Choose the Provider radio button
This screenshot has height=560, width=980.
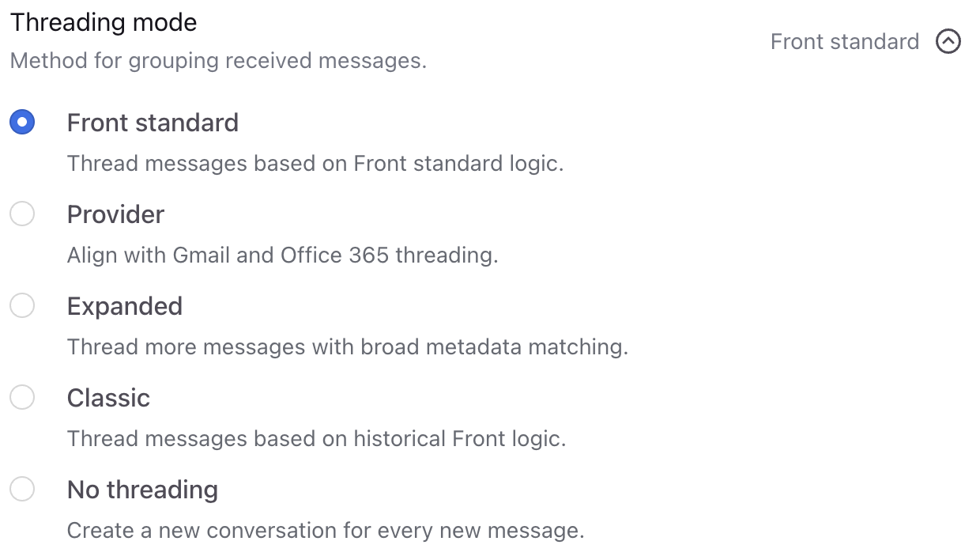click(x=22, y=214)
